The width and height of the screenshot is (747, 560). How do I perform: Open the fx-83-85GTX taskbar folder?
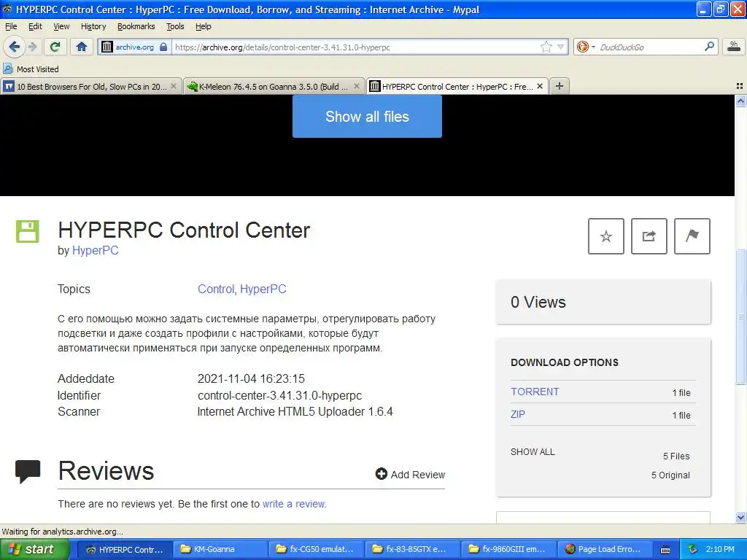coord(413,550)
